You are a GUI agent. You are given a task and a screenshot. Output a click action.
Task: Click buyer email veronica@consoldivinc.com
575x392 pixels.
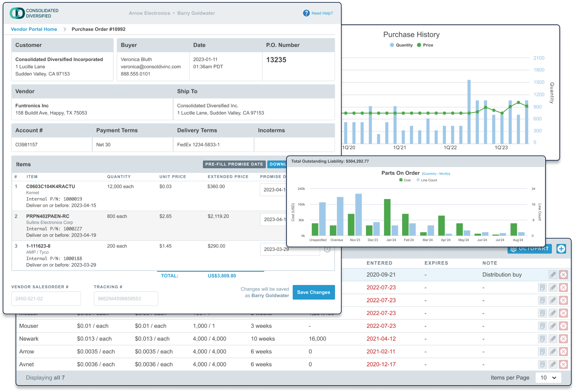[151, 67]
